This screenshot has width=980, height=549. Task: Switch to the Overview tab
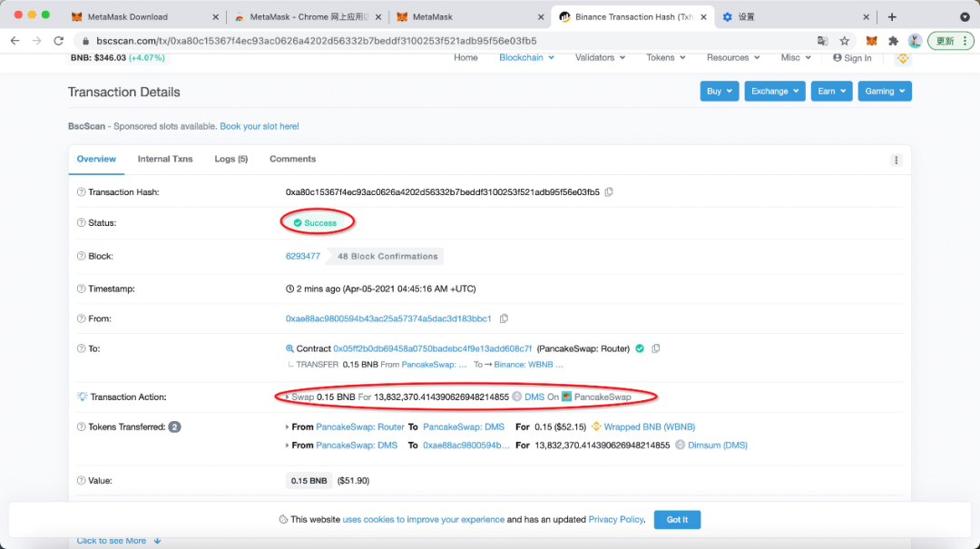coord(96,159)
